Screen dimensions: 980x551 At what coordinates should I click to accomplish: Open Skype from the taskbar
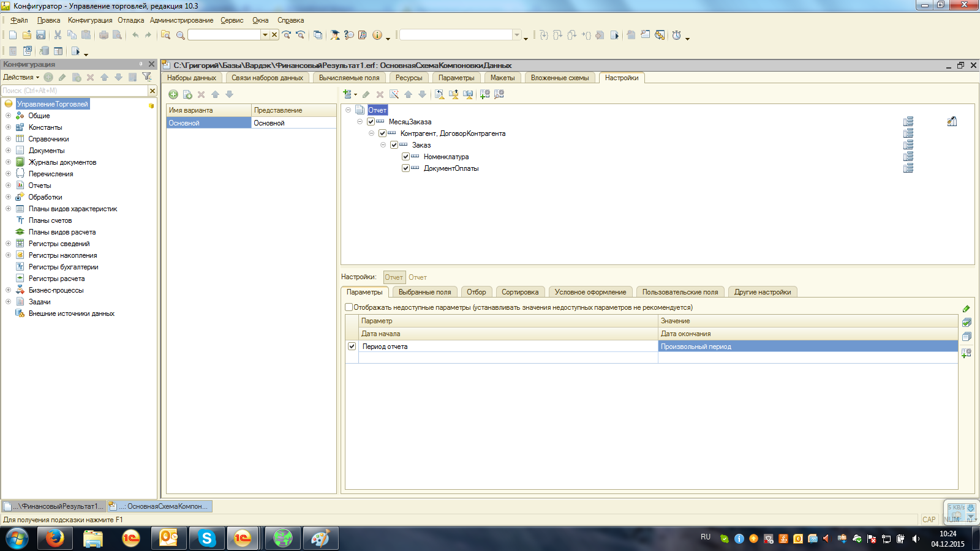tap(207, 539)
